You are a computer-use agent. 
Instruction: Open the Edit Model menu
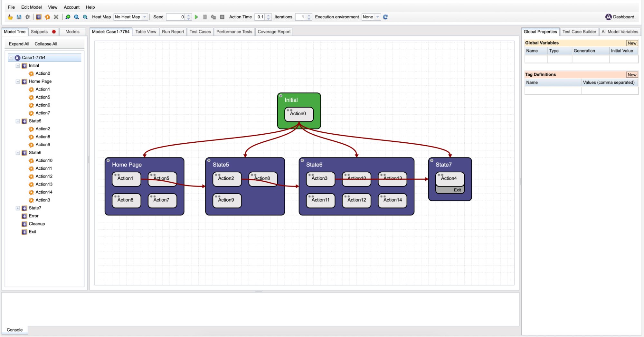(31, 7)
